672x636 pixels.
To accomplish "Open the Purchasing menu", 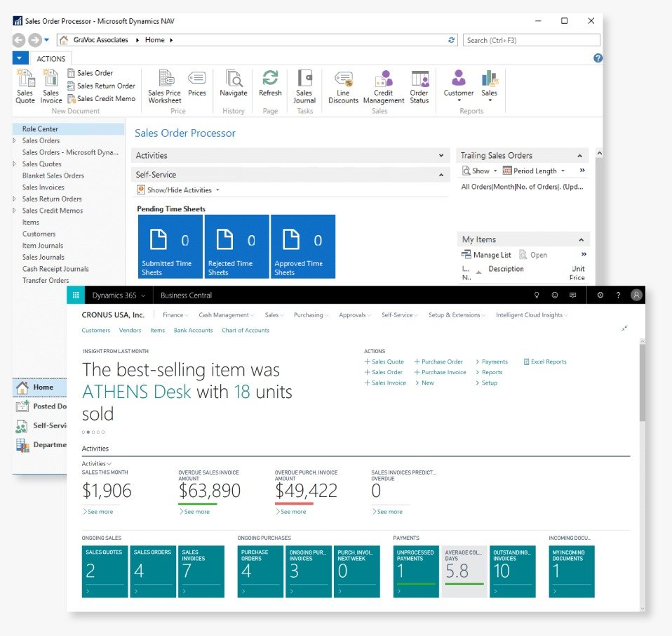I will (x=311, y=315).
